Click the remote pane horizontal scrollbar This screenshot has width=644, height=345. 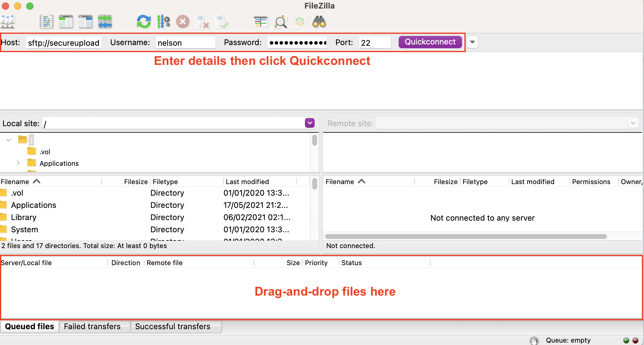pos(466,237)
